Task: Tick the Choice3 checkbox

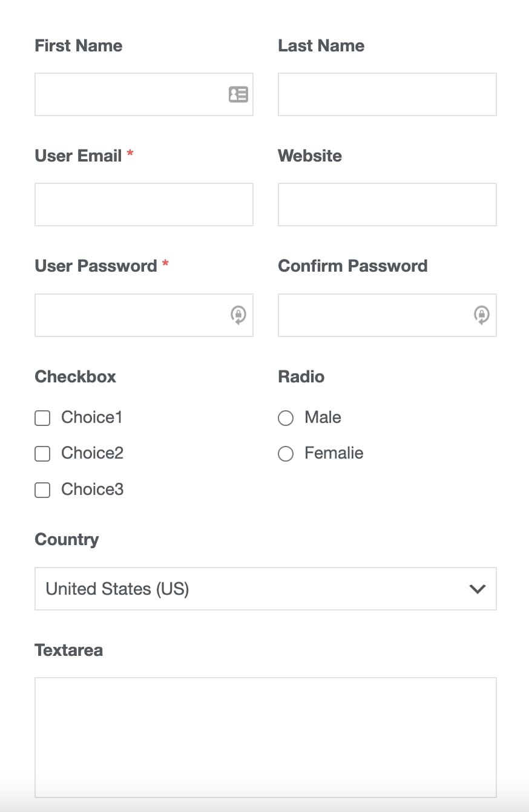Action: coord(42,490)
